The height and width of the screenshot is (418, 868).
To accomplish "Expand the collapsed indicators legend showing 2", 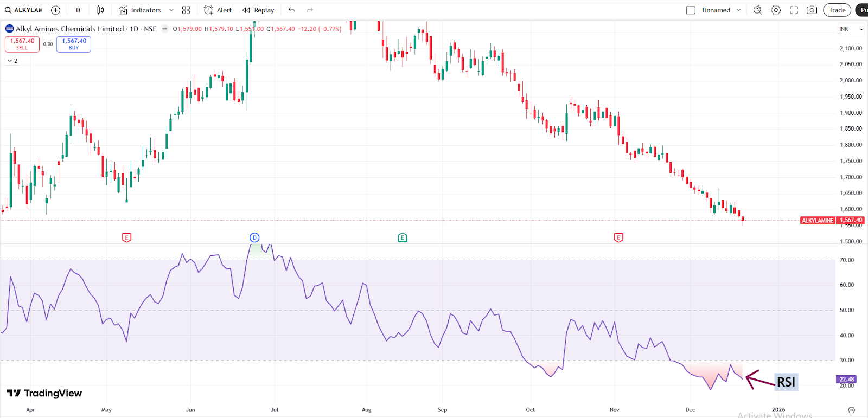I will [x=12, y=61].
